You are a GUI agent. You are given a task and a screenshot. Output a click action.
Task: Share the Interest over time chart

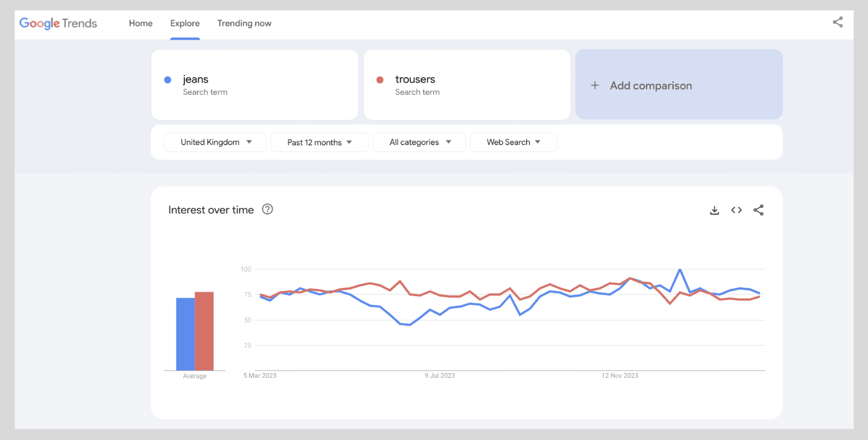click(x=758, y=210)
